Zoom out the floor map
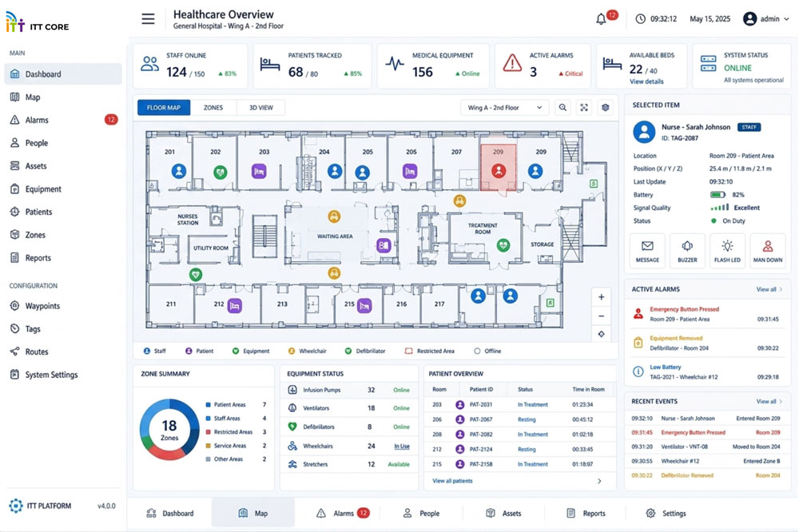The image size is (799, 532). click(x=602, y=316)
